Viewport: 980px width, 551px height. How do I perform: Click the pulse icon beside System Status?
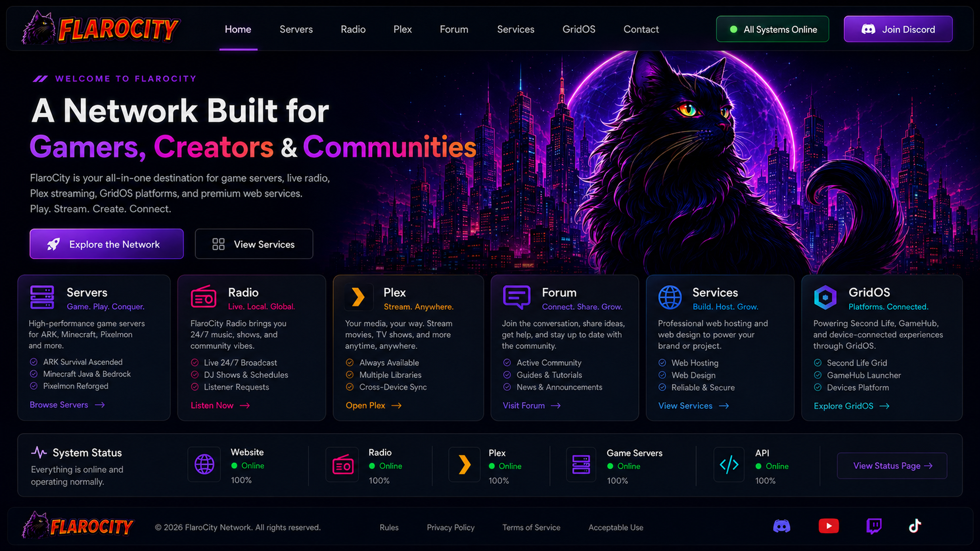39,452
